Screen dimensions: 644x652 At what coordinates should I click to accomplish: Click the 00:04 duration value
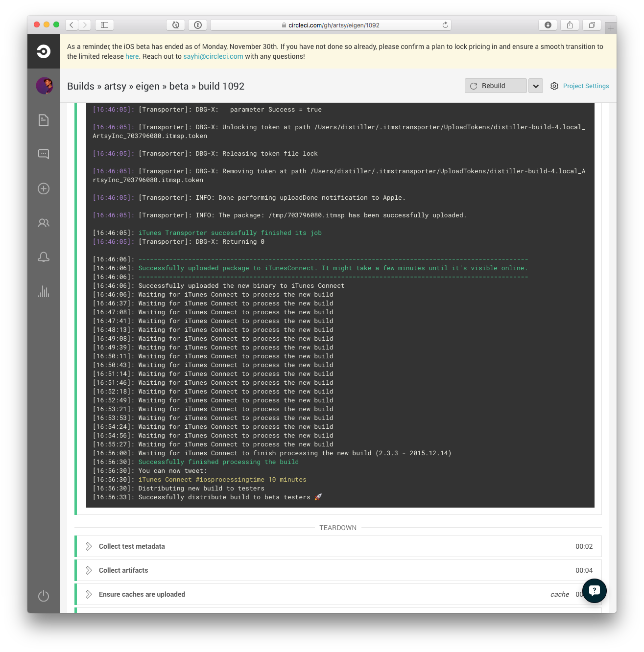(584, 570)
